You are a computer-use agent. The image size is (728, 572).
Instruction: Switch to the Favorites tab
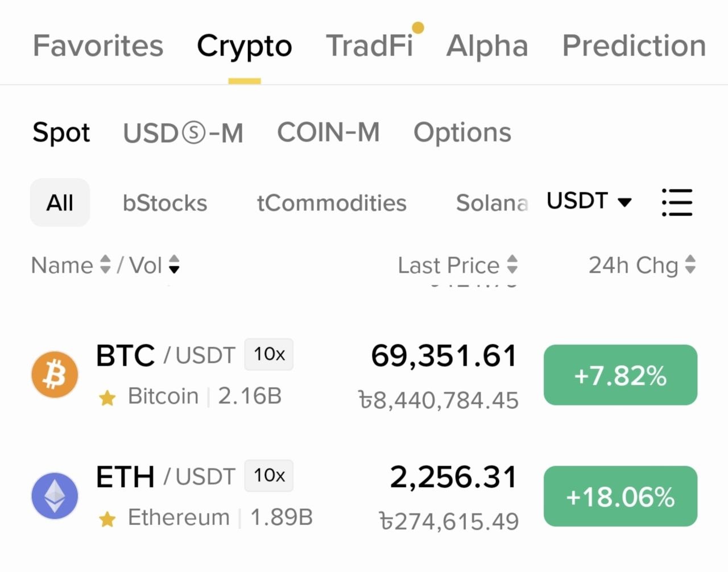click(x=98, y=45)
